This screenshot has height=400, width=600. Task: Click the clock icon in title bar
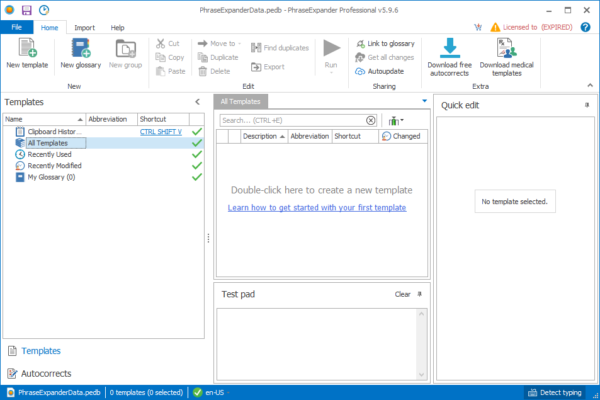[44, 10]
